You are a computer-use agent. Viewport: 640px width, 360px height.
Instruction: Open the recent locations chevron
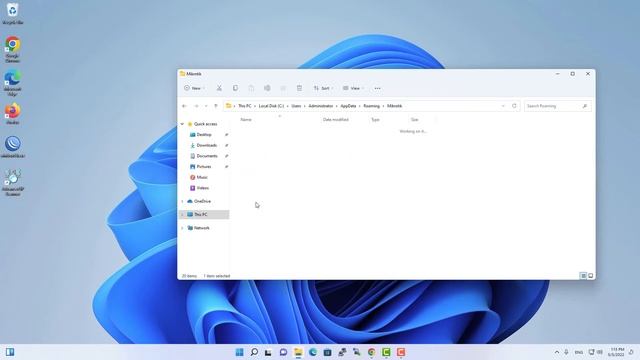[x=206, y=106]
